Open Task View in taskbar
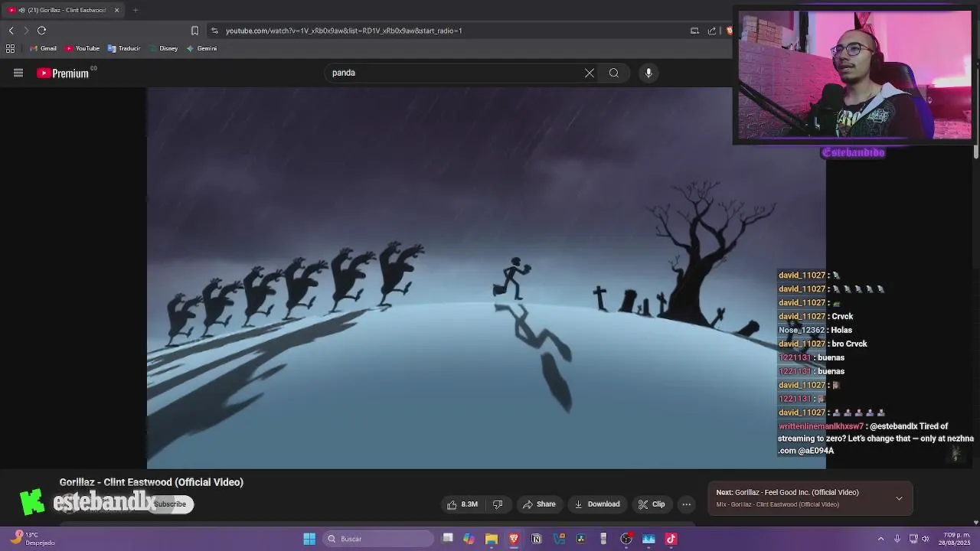Image resolution: width=980 pixels, height=551 pixels. (x=448, y=539)
